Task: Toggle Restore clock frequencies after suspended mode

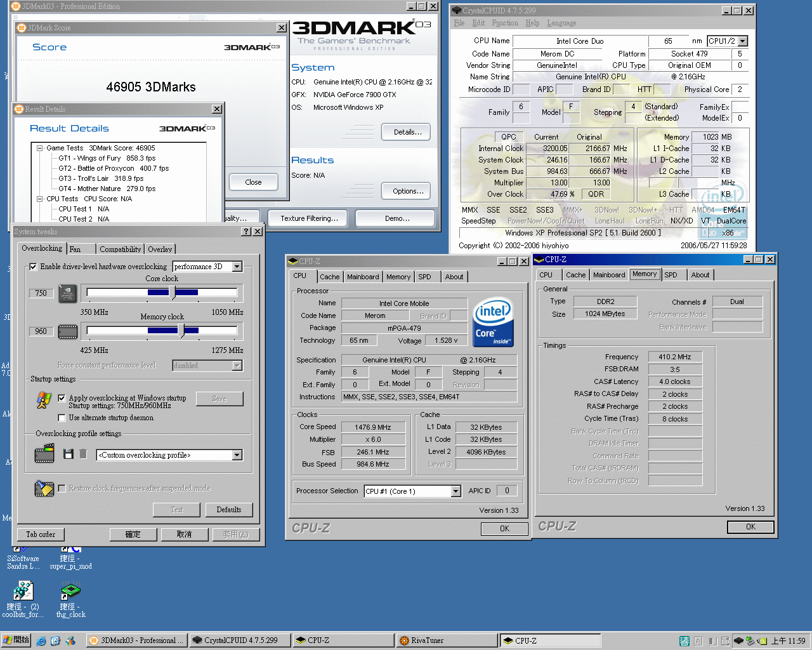Action: point(62,488)
